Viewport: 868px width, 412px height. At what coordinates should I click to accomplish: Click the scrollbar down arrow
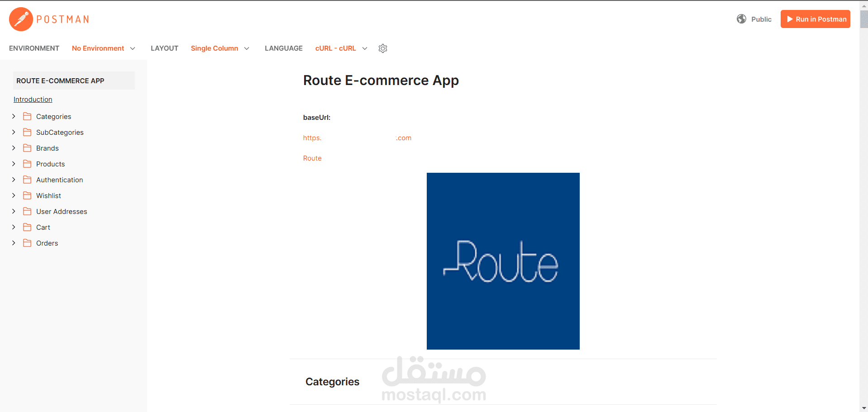pos(864,408)
